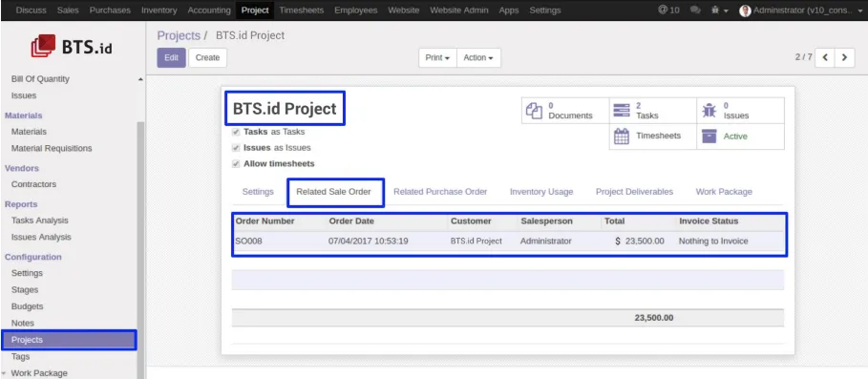Open Projects in sidebar
The width and height of the screenshot is (868, 379).
[69, 340]
